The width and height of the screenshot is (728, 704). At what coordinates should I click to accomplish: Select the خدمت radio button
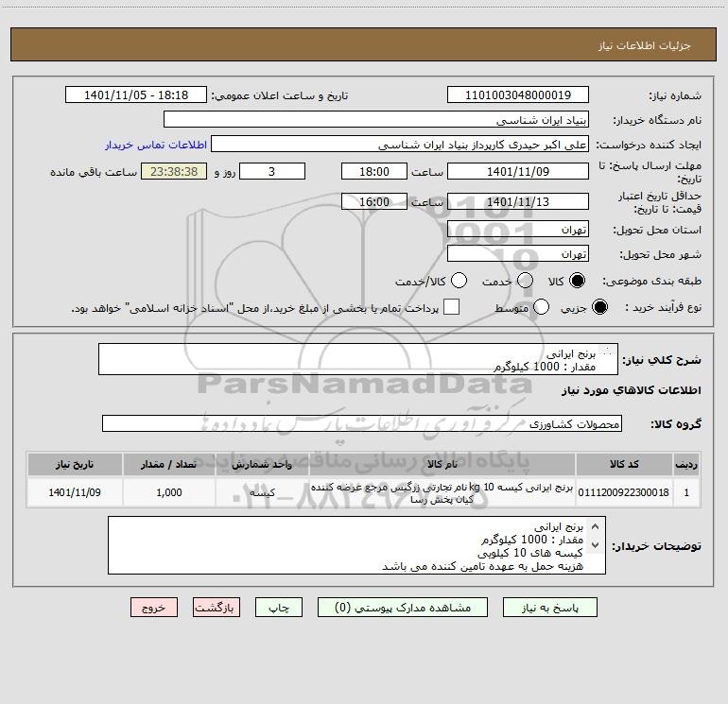coord(525,281)
